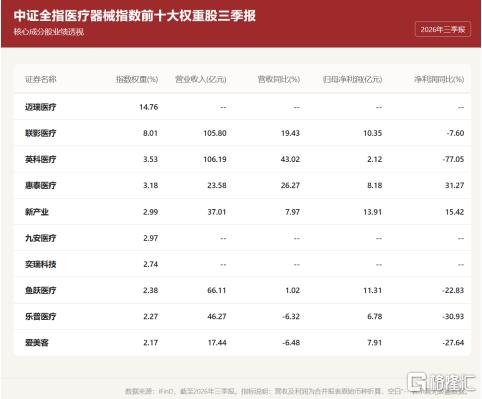482x399 pixels.
Task: Select the 惠泰医疗 row name
Action: (41, 185)
